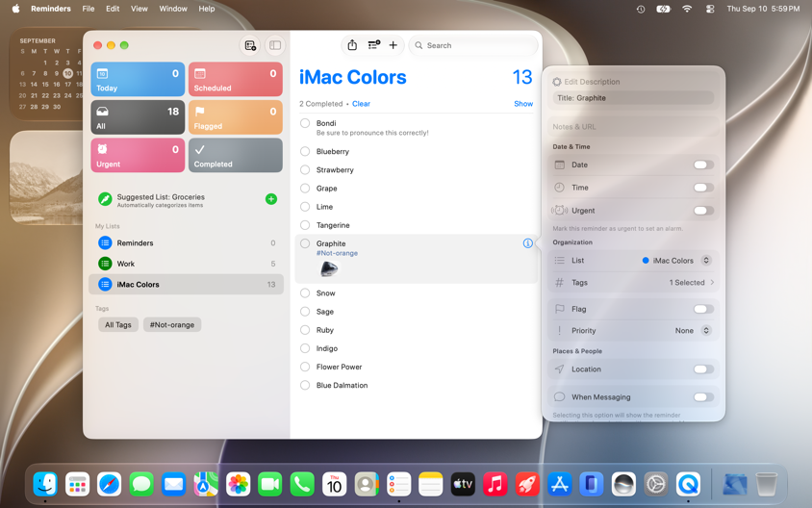Turn on the Urgent toggle

tap(703, 211)
